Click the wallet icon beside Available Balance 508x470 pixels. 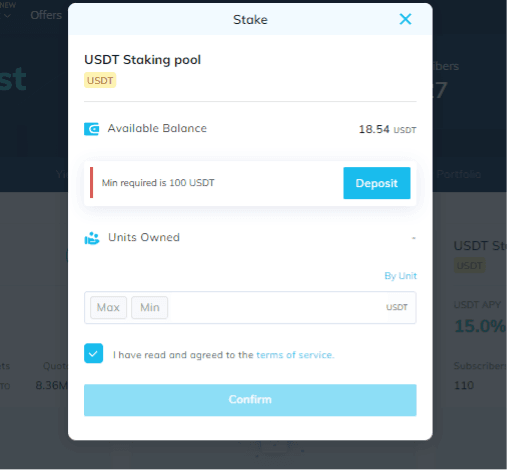91,129
